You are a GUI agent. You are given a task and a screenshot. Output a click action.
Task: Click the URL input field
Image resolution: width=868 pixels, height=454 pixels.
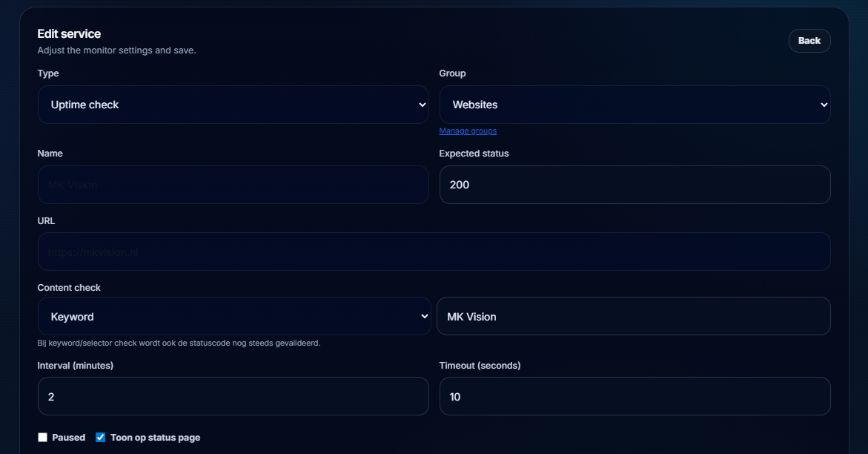(x=434, y=251)
